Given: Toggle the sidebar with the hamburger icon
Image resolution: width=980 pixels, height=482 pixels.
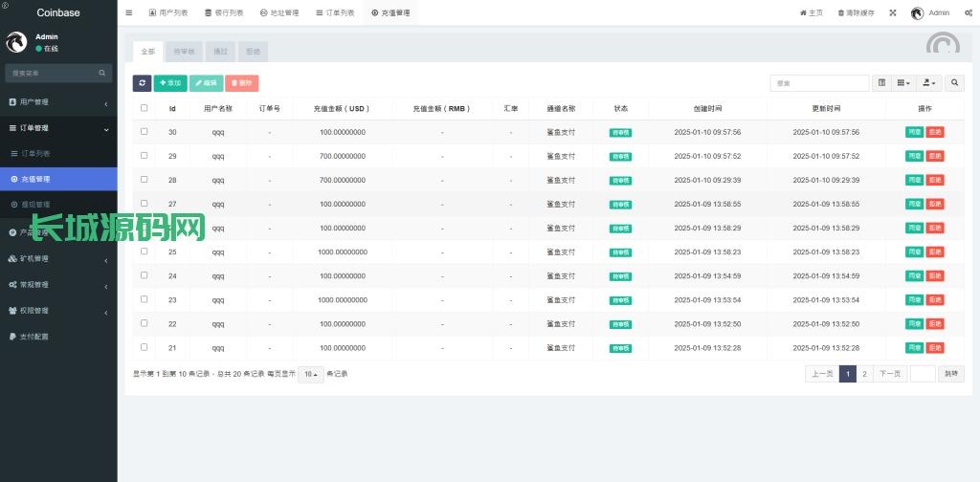Looking at the screenshot, I should 129,12.
